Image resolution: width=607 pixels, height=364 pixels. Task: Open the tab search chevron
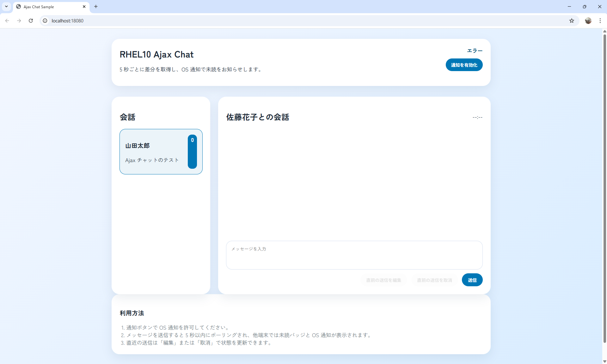(6, 7)
